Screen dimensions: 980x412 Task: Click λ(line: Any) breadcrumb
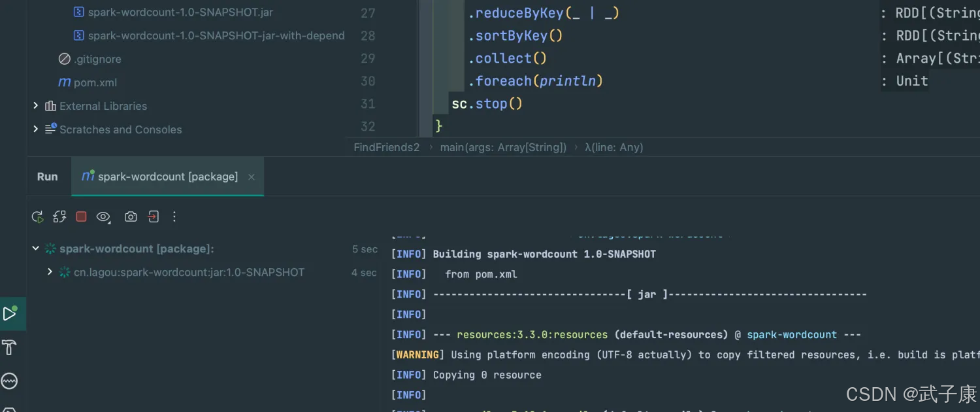613,147
